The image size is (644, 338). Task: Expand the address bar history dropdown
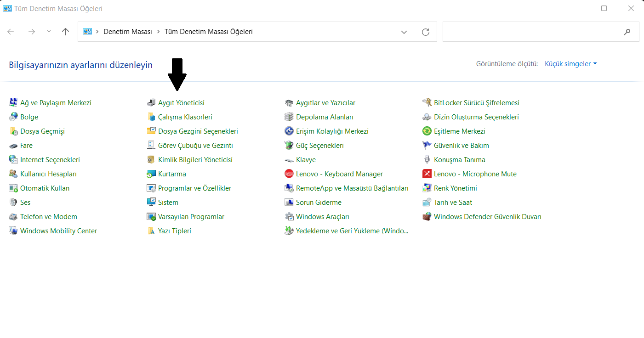(x=404, y=32)
